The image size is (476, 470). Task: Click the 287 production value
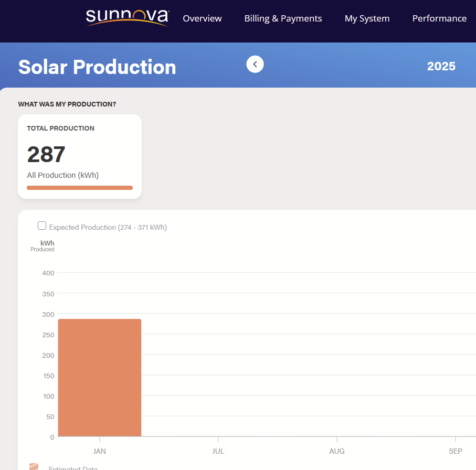pyautogui.click(x=46, y=155)
